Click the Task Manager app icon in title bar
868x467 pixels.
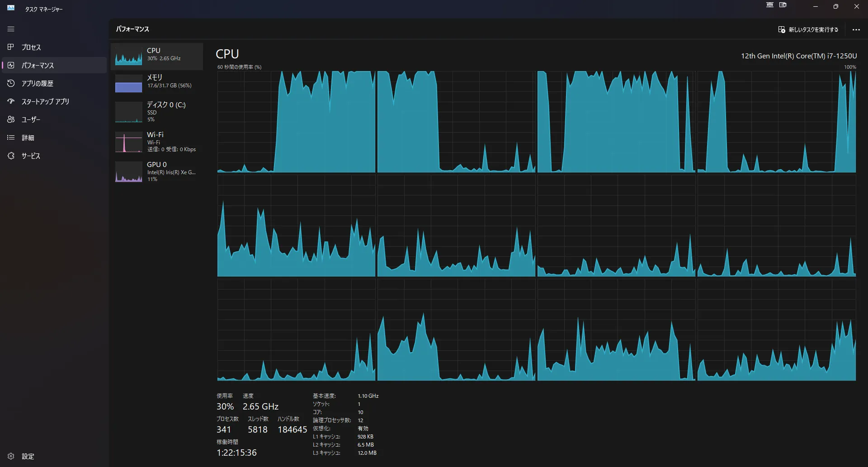[11, 8]
